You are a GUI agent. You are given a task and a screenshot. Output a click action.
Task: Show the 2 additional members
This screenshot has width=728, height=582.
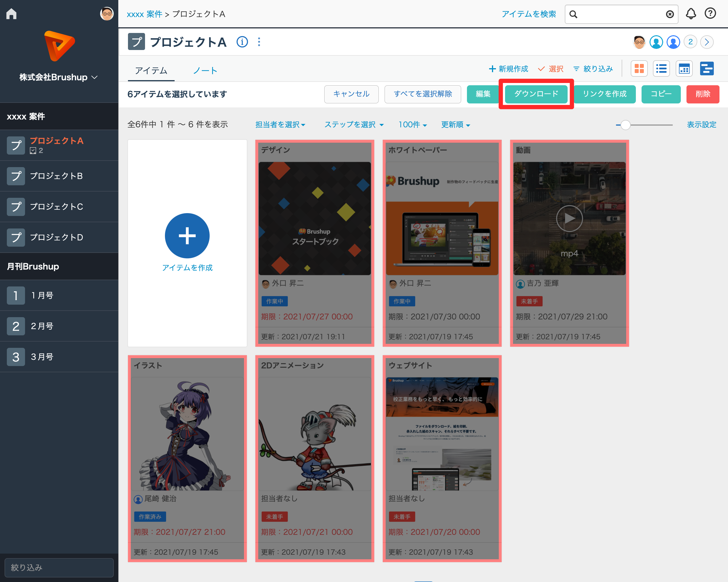(690, 42)
